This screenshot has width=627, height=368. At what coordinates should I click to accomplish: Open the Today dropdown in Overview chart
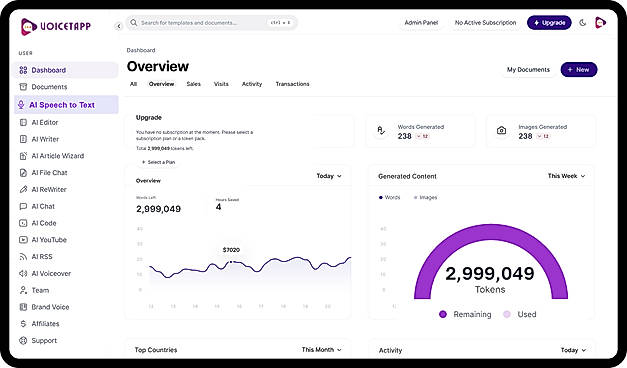[329, 176]
